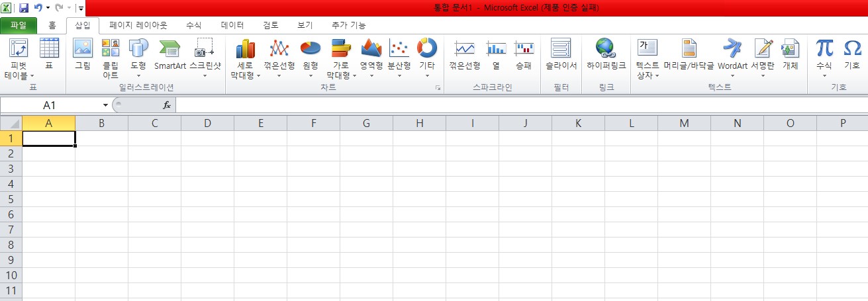Select column M header

coord(684,123)
